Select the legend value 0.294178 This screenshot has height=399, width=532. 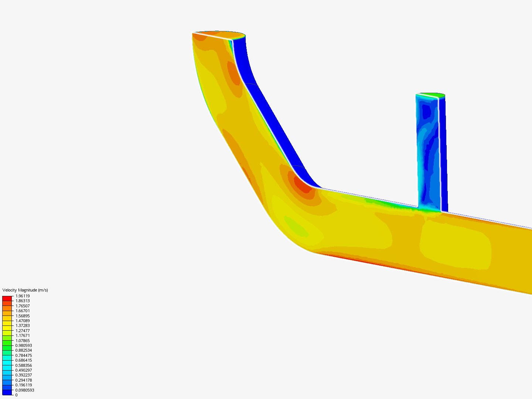[24, 380]
